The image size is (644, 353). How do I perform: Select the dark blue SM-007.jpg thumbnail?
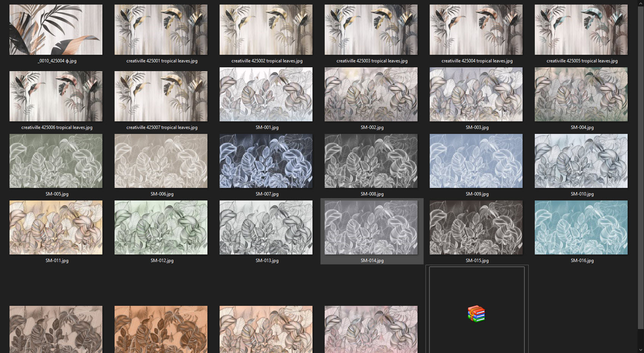point(266,161)
